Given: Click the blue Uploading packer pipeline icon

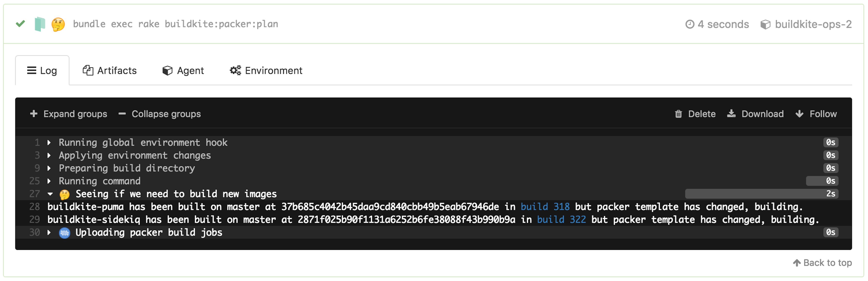Looking at the screenshot, I should [x=64, y=233].
